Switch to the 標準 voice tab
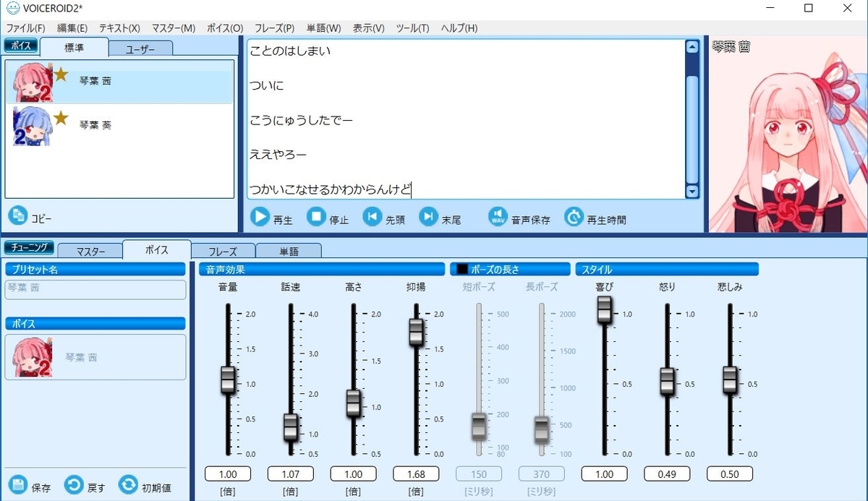868x501 pixels. (75, 47)
